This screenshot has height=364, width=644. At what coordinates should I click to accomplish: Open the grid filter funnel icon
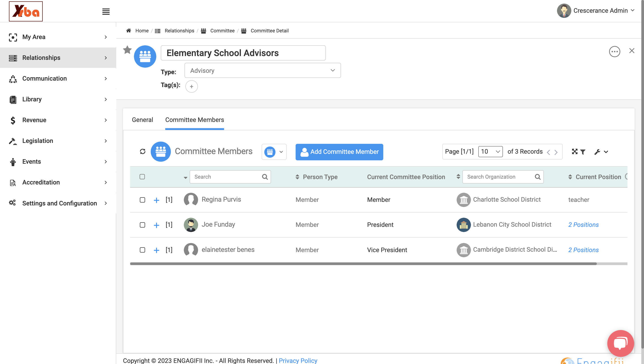pyautogui.click(x=583, y=152)
